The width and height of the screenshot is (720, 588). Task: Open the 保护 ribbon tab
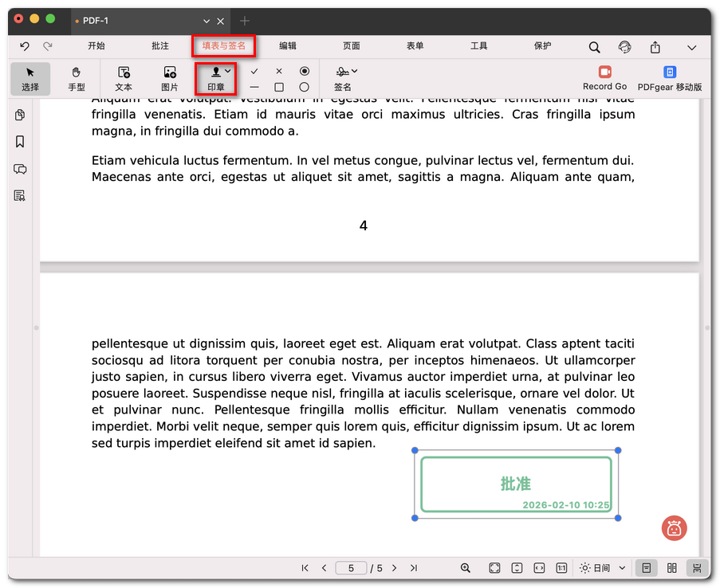(542, 46)
